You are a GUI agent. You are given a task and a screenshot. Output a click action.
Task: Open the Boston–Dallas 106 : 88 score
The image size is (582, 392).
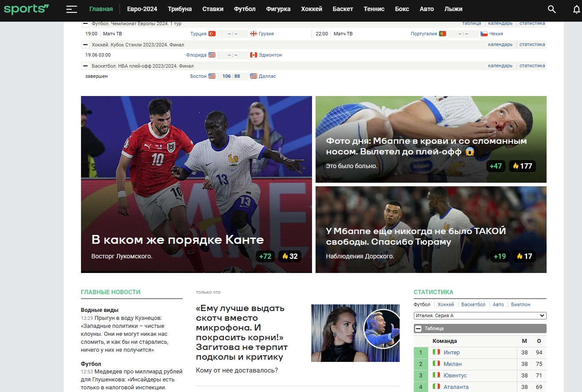click(x=231, y=76)
